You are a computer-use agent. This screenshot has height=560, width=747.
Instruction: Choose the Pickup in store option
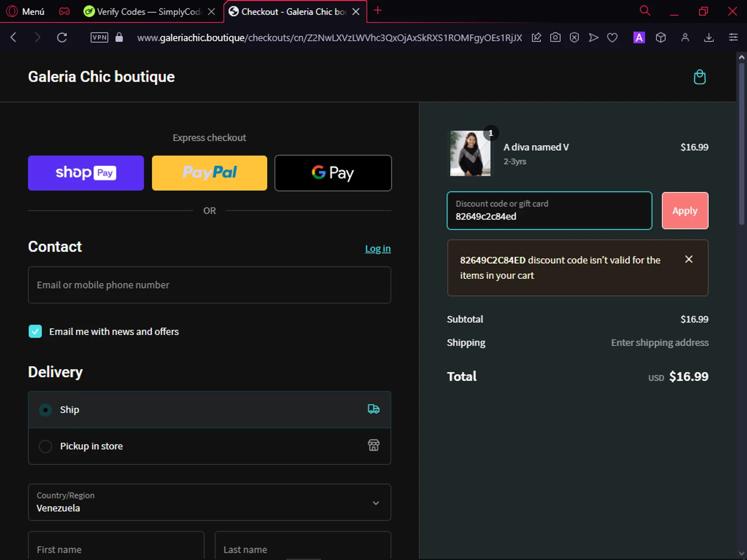tap(210, 446)
